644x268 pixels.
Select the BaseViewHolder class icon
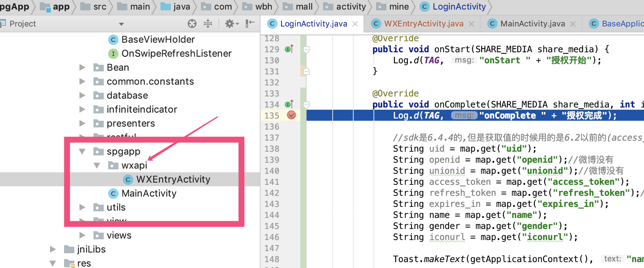[113, 40]
